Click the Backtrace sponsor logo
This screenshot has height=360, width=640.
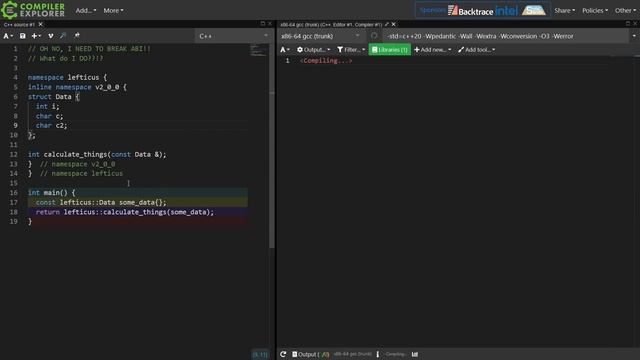point(471,11)
